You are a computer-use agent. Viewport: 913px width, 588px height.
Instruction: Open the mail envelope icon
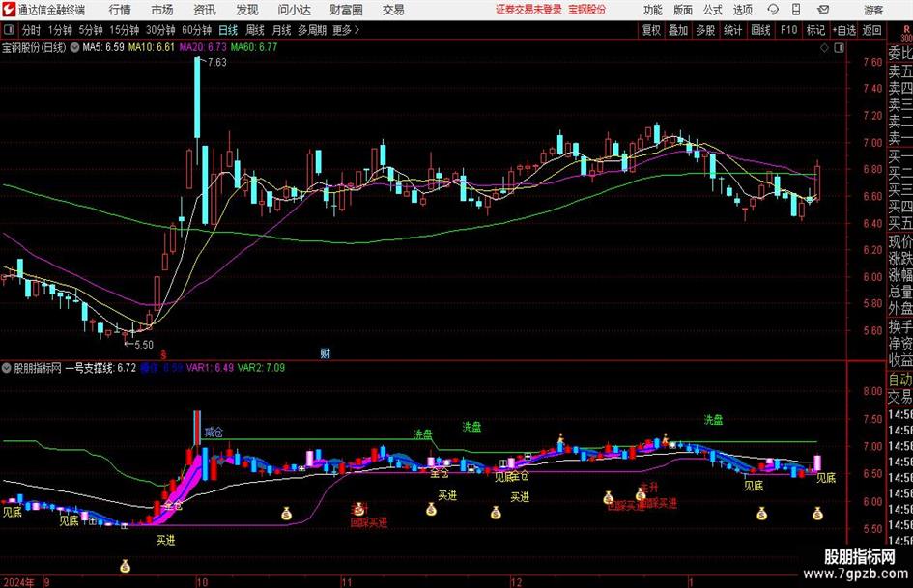[x=823, y=10]
